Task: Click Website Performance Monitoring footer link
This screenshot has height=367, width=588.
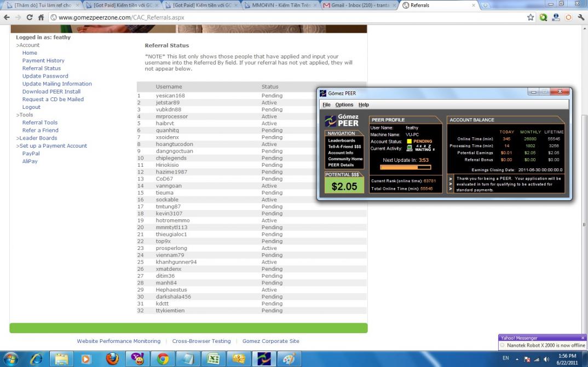Action: pyautogui.click(x=118, y=341)
